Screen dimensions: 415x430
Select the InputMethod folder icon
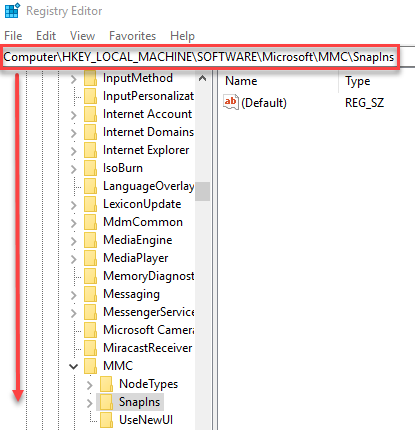point(90,78)
